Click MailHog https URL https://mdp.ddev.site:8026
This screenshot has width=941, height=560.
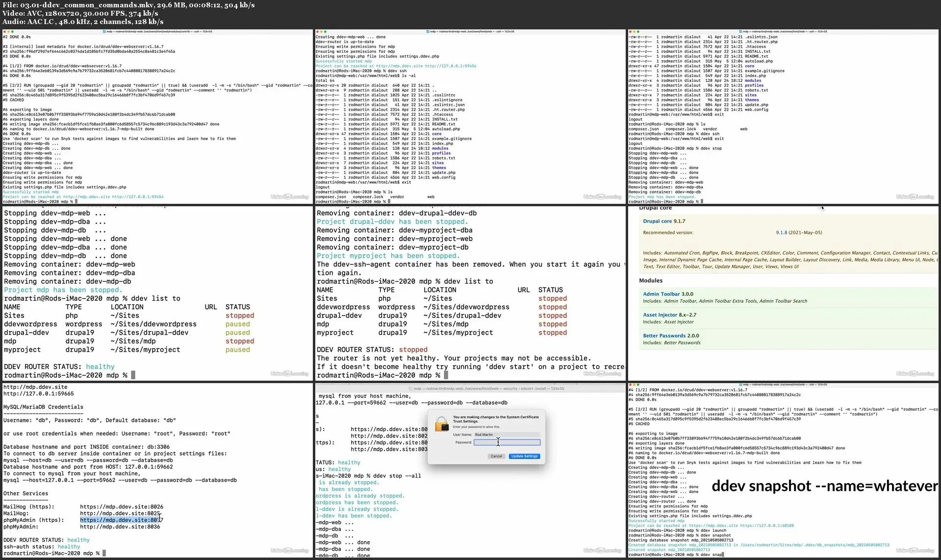click(122, 507)
